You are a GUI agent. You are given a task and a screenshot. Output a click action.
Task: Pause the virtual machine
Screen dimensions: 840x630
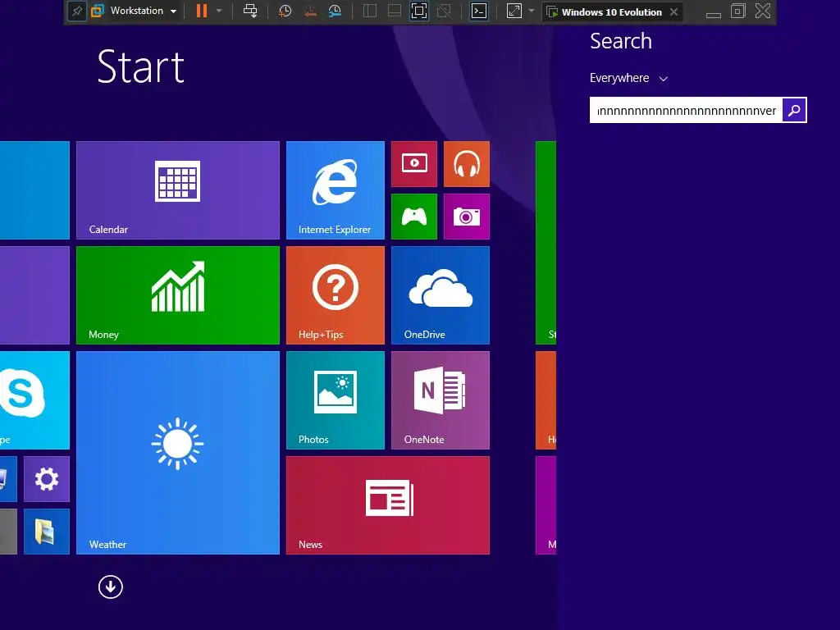pos(202,11)
